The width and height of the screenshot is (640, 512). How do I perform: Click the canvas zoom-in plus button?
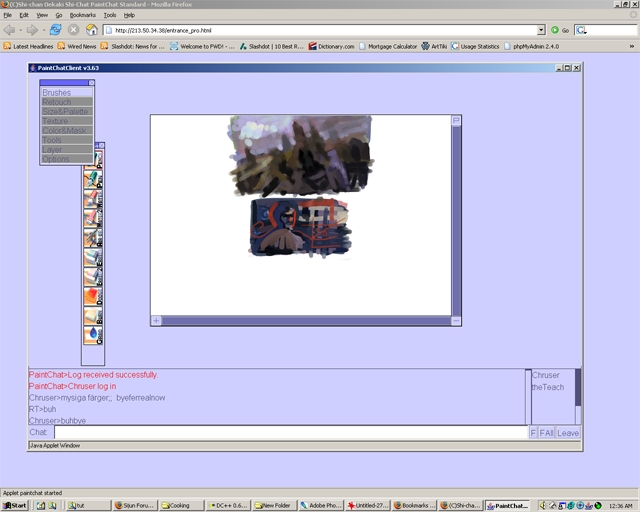(x=156, y=321)
